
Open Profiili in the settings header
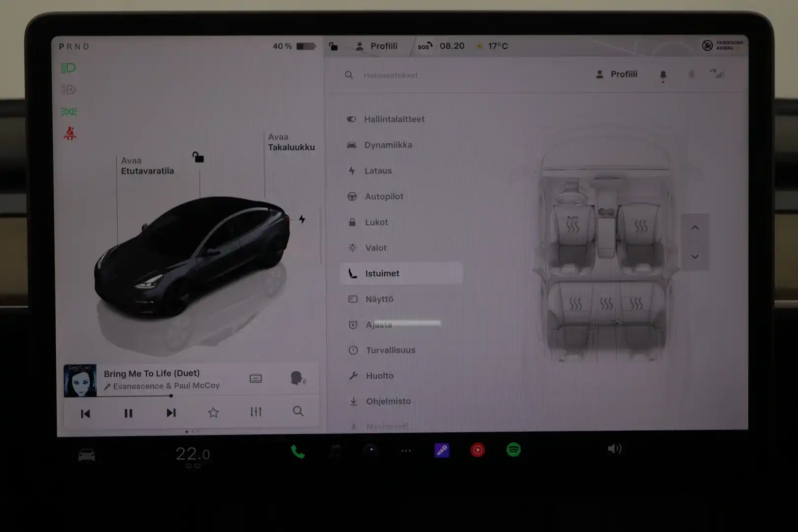click(x=617, y=74)
